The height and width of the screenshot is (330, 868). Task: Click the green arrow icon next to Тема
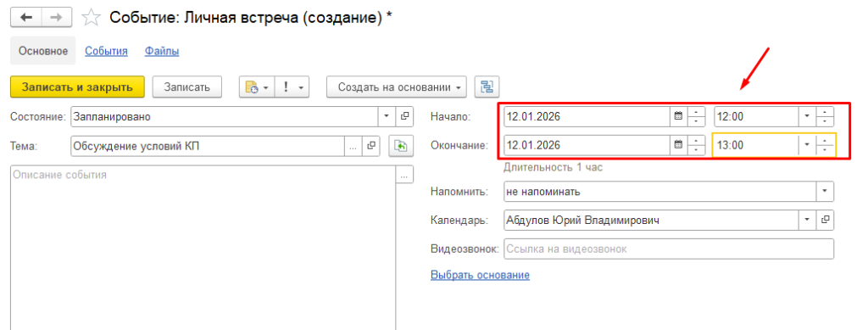point(401,146)
